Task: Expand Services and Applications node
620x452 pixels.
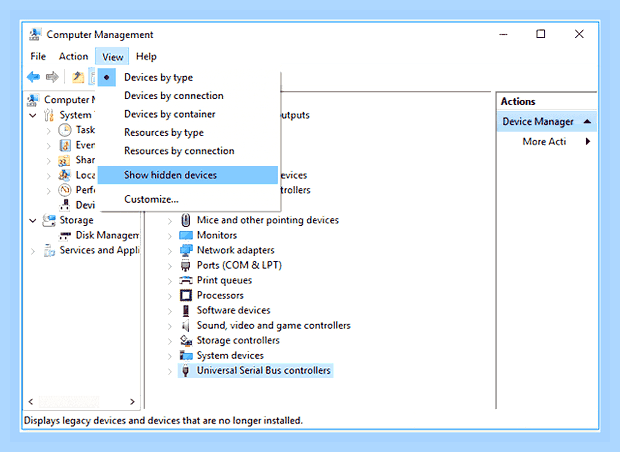Action: [x=33, y=251]
